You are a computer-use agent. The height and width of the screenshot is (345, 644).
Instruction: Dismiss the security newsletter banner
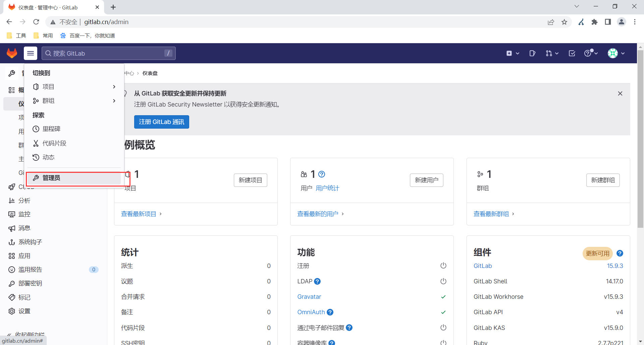pos(620,93)
